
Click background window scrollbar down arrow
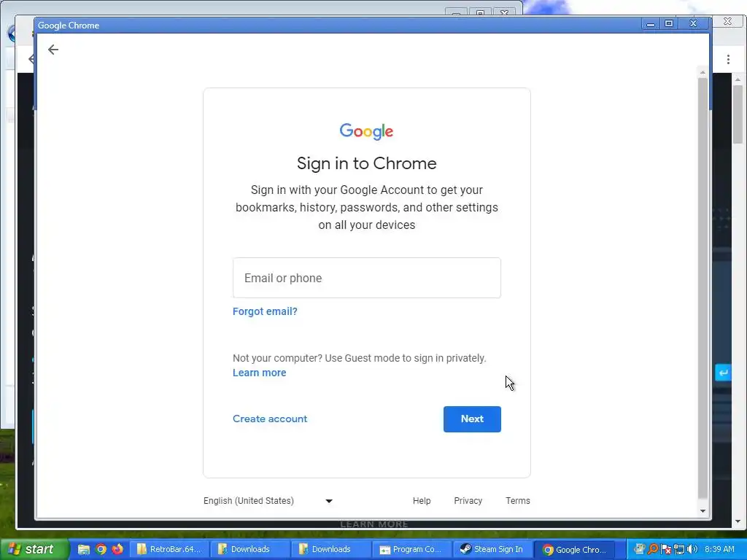pos(738,521)
